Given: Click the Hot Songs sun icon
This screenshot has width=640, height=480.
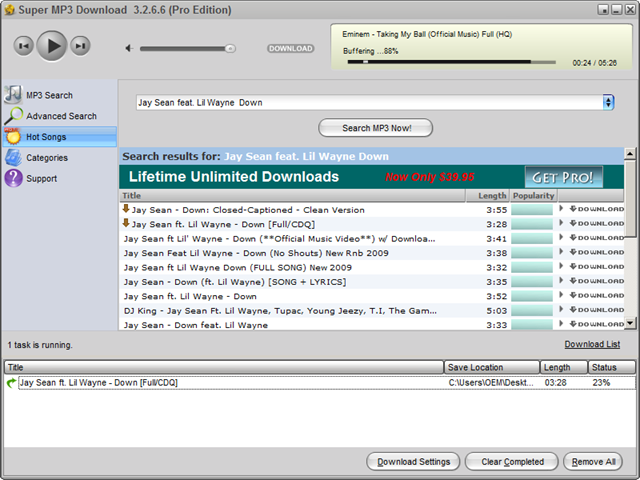Looking at the screenshot, I should (13, 136).
